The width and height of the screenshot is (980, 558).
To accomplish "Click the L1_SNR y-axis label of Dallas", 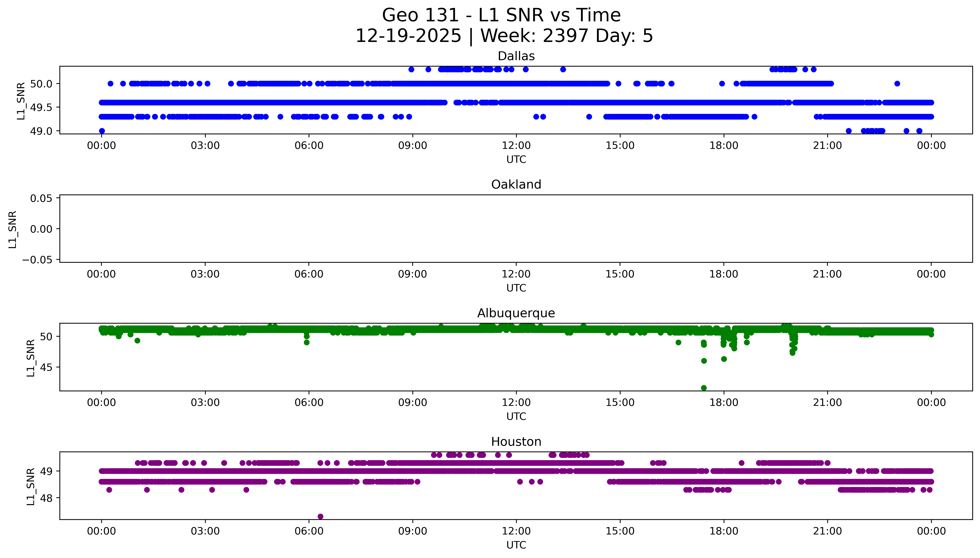I will [21, 100].
